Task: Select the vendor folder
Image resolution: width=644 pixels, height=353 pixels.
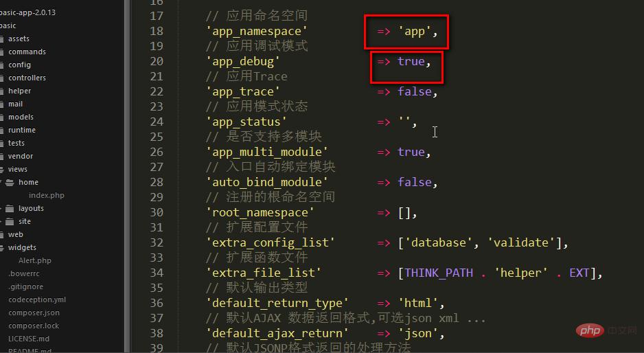Action: [21, 156]
